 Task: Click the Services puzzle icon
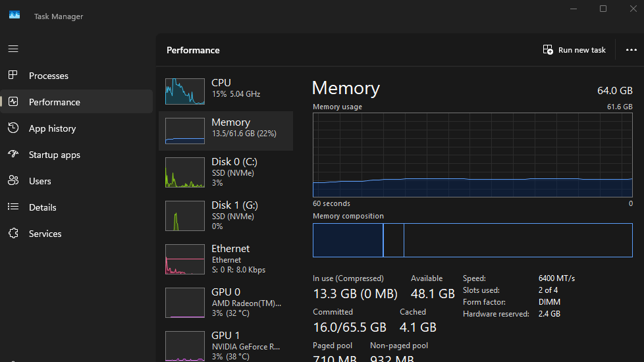click(13, 233)
